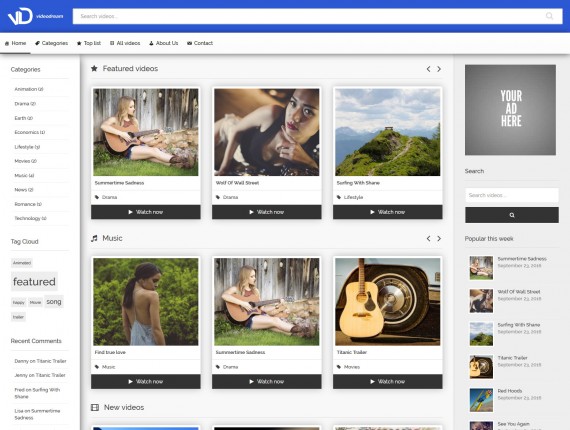
Task: Open the Economics category
Action: 30,132
